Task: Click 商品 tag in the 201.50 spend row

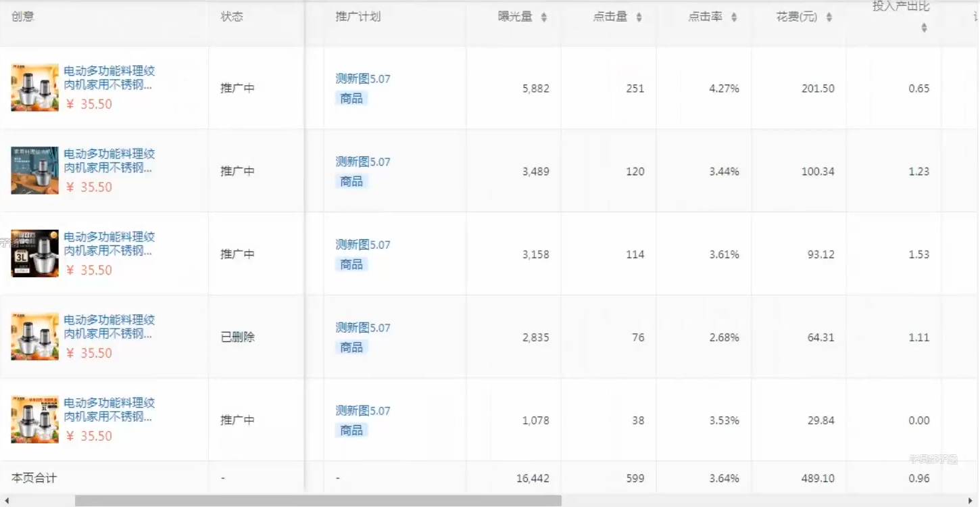Action: (x=351, y=99)
